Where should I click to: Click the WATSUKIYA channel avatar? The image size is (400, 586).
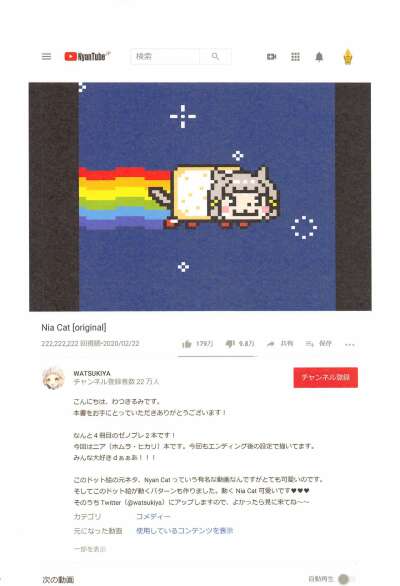tap(53, 378)
